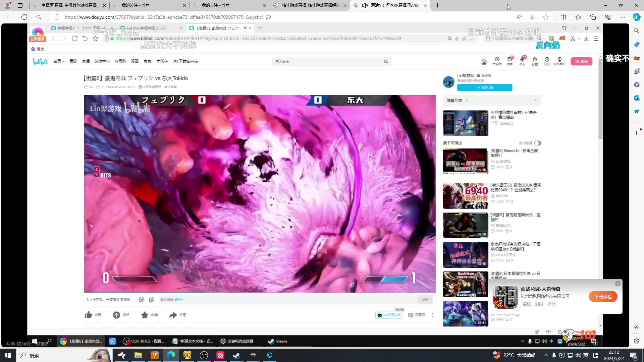Click the 隐私 link in the ad popup
This screenshot has height=362, width=644.
(x=527, y=304)
